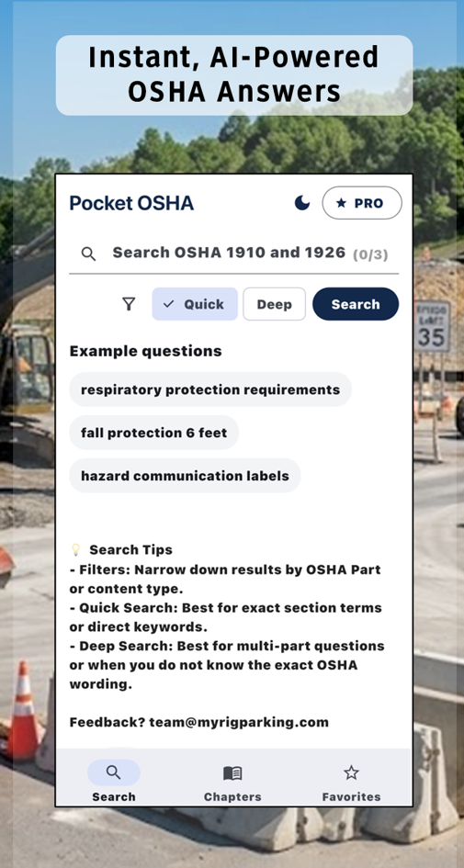464x868 pixels.
Task: Click the 'Instant, AI-Powered OSHA Answers' banner
Action: (x=234, y=75)
